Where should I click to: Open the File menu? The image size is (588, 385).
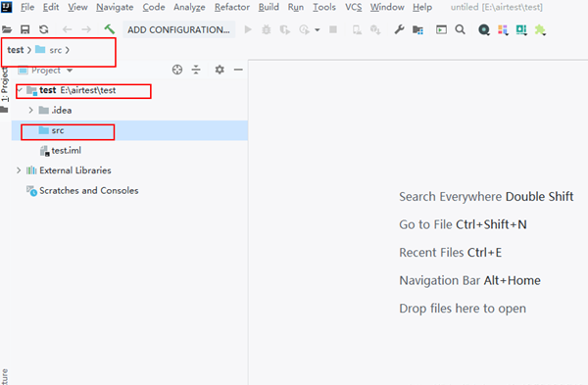pos(27,7)
